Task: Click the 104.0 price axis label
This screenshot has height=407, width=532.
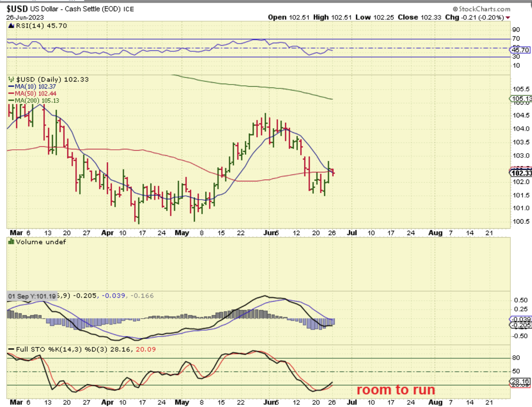Action: (521, 129)
